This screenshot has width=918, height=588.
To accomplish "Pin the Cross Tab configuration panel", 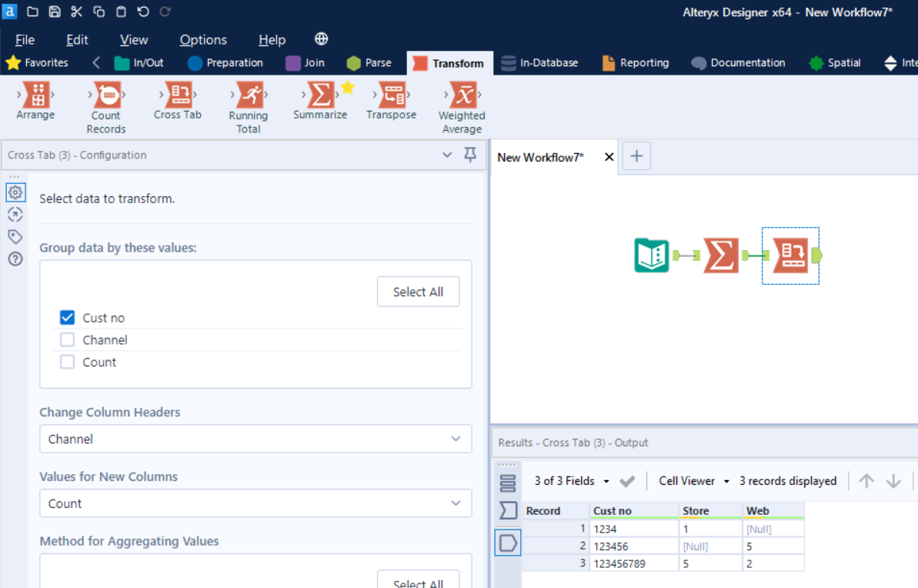I will point(469,155).
